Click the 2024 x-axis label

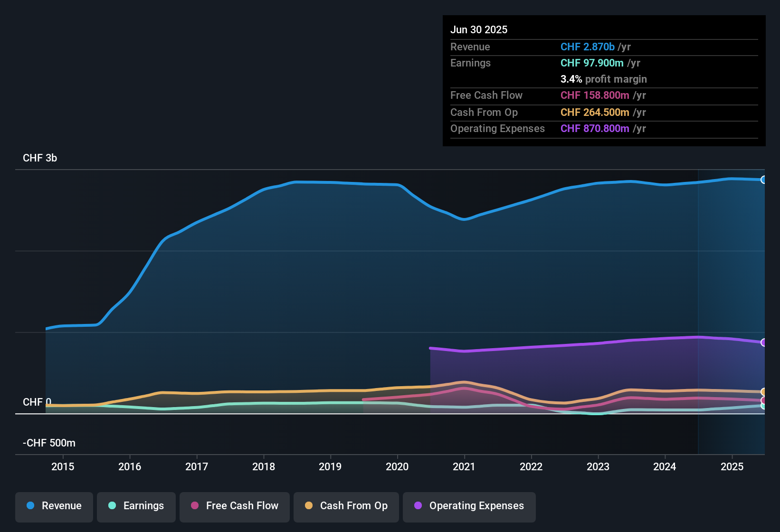pos(665,466)
